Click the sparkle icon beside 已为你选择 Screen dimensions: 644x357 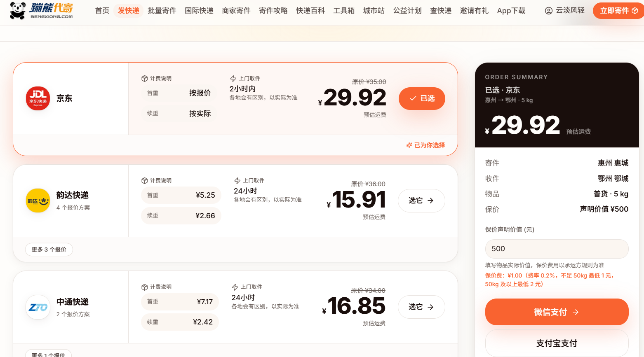(x=409, y=145)
